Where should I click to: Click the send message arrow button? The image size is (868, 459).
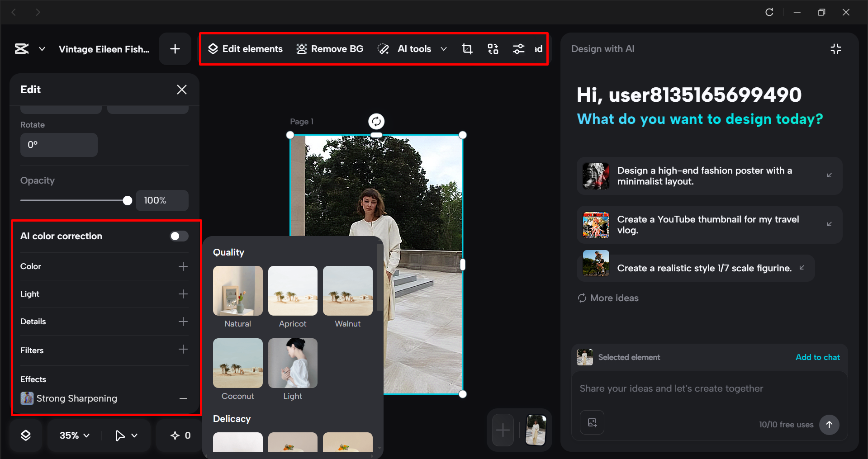829,425
